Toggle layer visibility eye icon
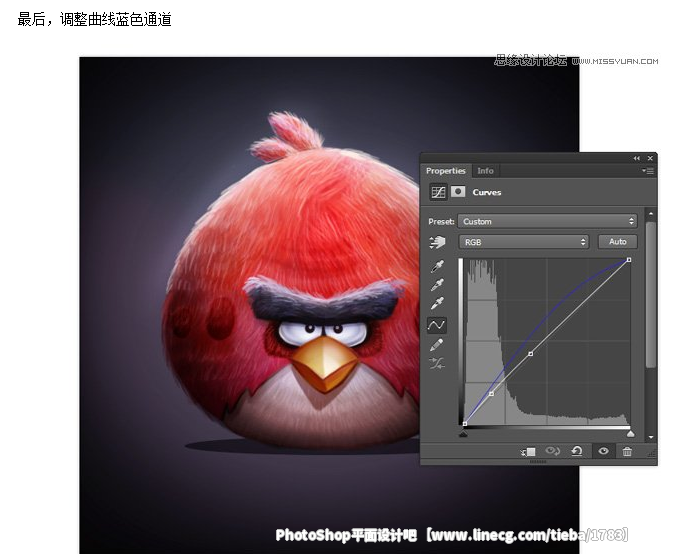Viewport: 684px width, 554px height. (x=603, y=451)
